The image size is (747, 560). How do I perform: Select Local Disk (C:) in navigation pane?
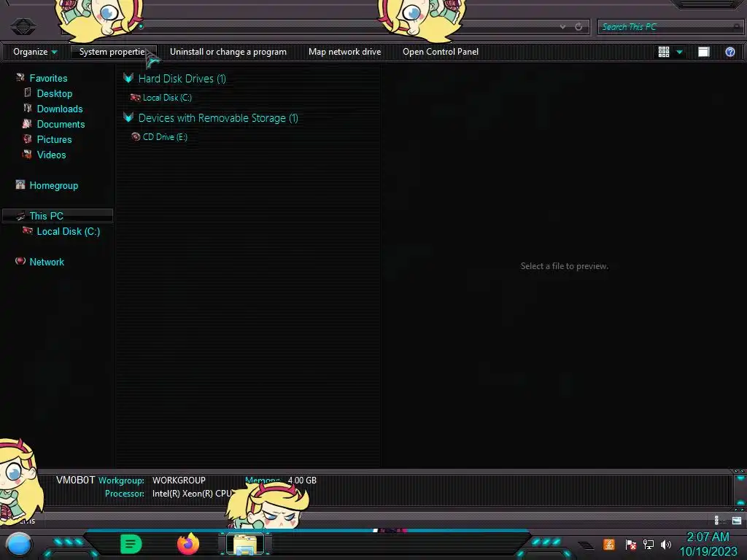click(68, 231)
